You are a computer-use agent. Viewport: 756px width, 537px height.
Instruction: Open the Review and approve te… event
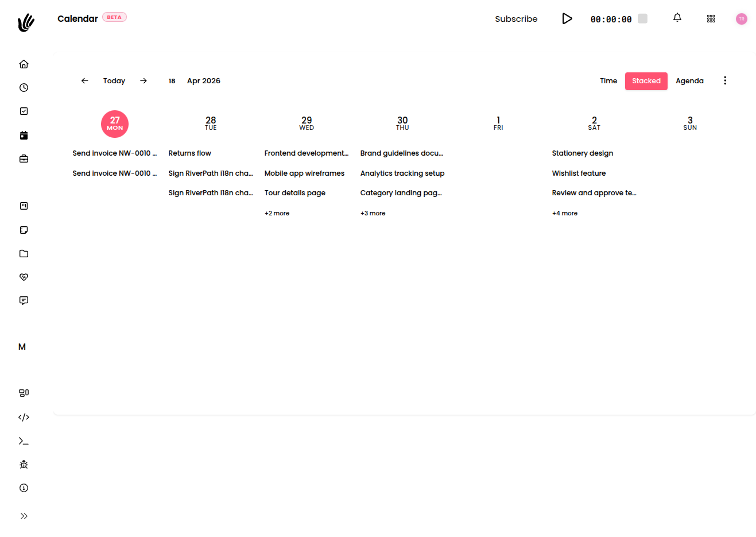pyautogui.click(x=594, y=193)
